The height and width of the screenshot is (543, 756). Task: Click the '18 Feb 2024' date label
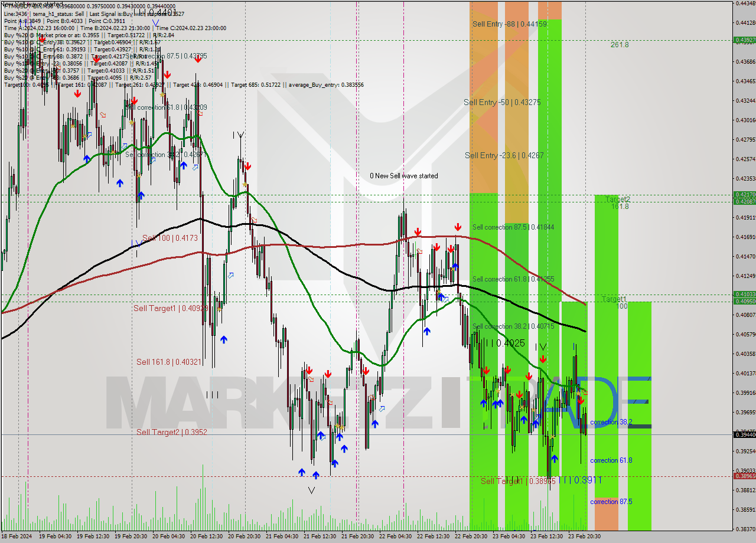[17, 537]
